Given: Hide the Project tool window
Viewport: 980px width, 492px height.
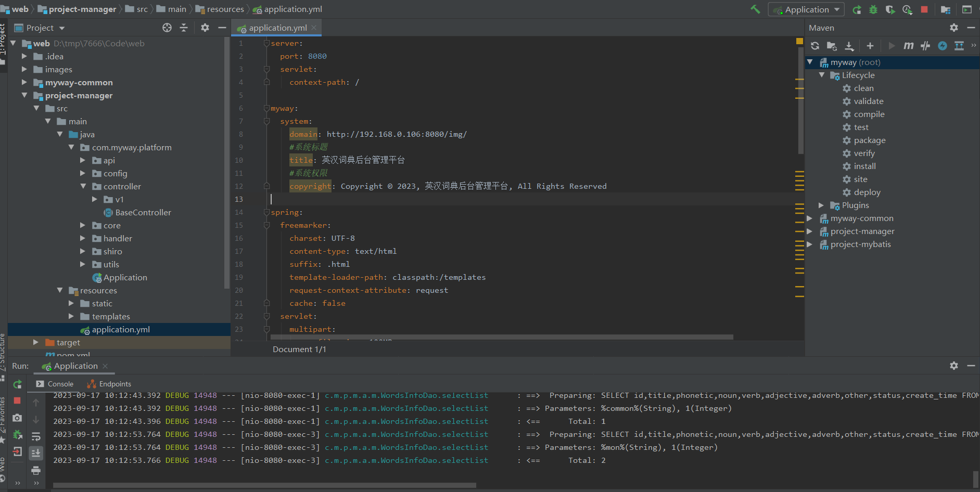Looking at the screenshot, I should 222,28.
